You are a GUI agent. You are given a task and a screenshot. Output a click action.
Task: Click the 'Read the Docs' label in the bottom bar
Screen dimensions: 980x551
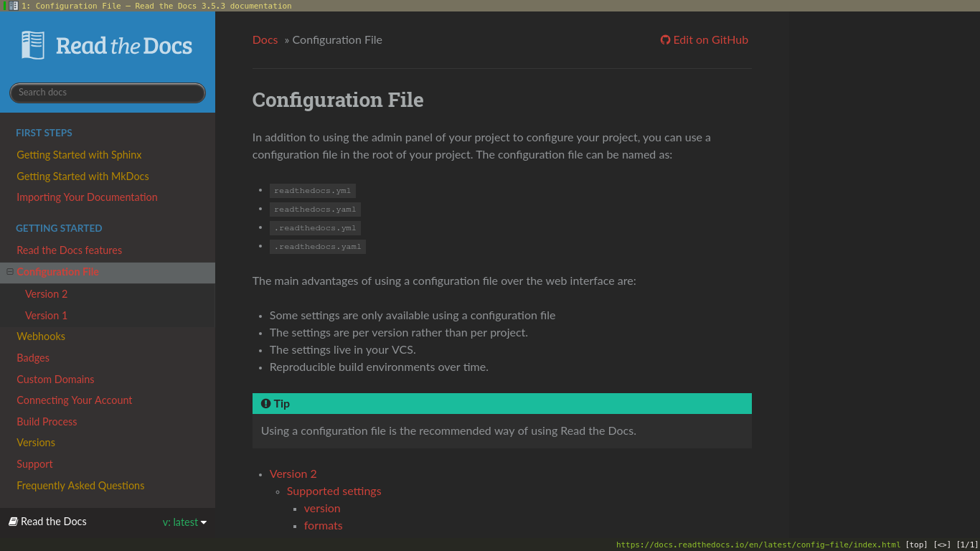54,522
